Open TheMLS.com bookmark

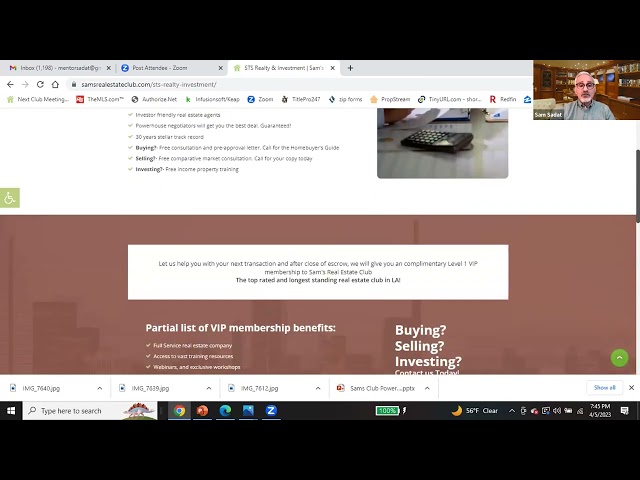coord(100,99)
